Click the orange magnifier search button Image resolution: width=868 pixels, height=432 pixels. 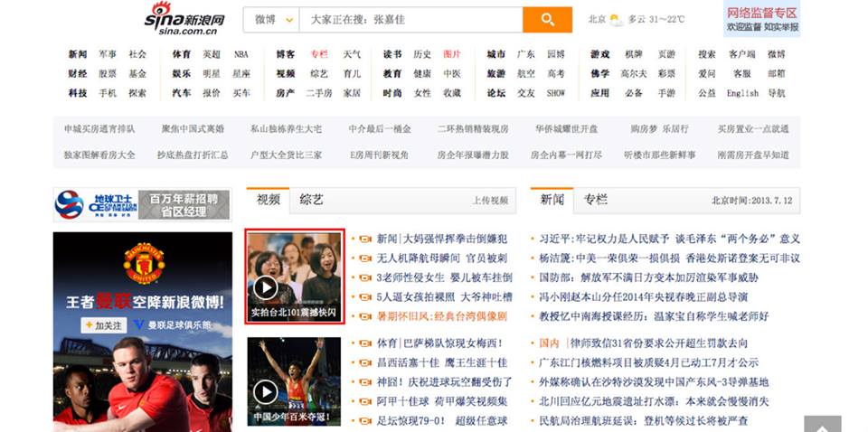(x=547, y=20)
